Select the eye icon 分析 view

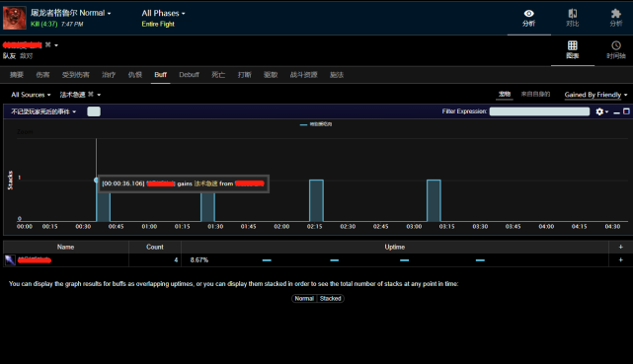tap(529, 18)
